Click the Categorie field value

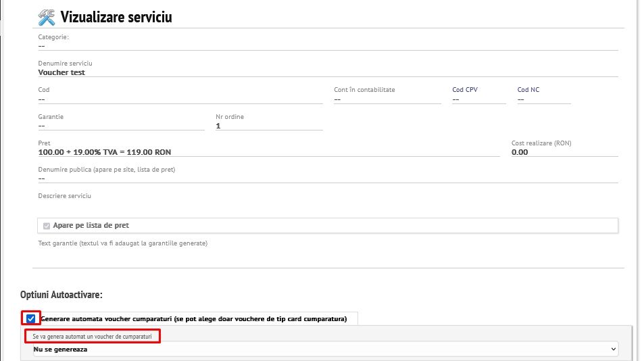pos(42,46)
